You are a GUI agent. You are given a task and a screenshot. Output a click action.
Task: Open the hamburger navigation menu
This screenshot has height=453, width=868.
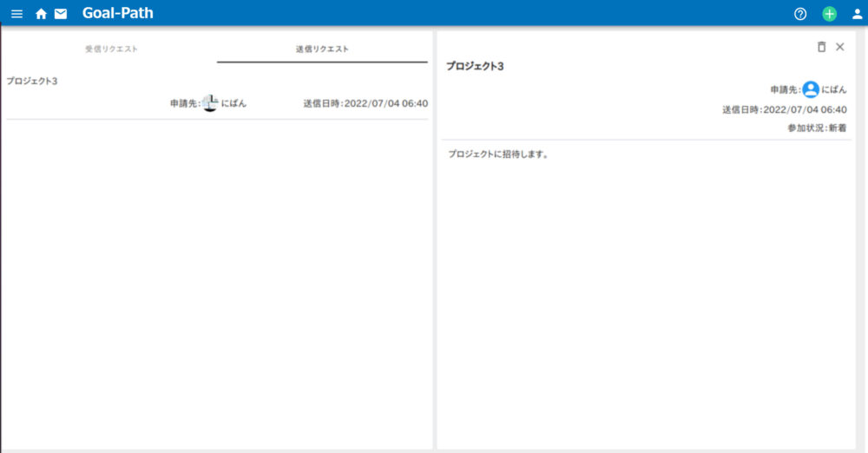pos(17,14)
